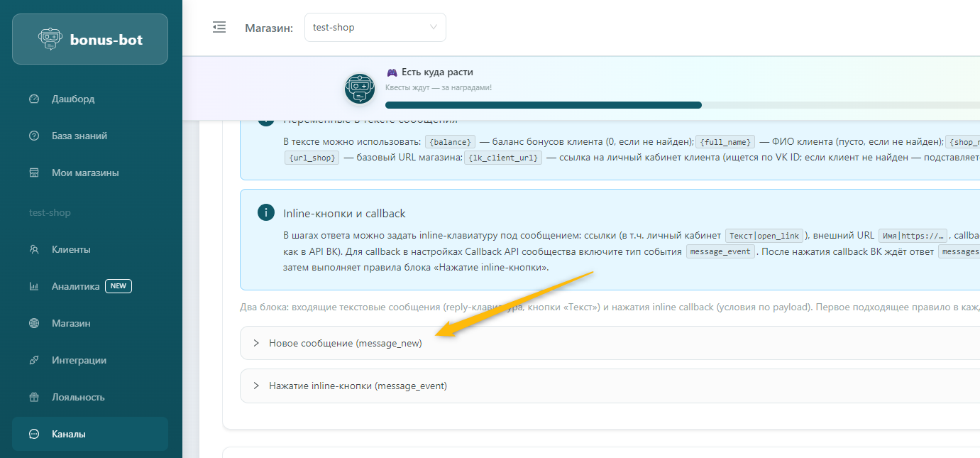Click the {lk_client_url} variable code tag
The width and height of the screenshot is (980, 458).
(503, 158)
